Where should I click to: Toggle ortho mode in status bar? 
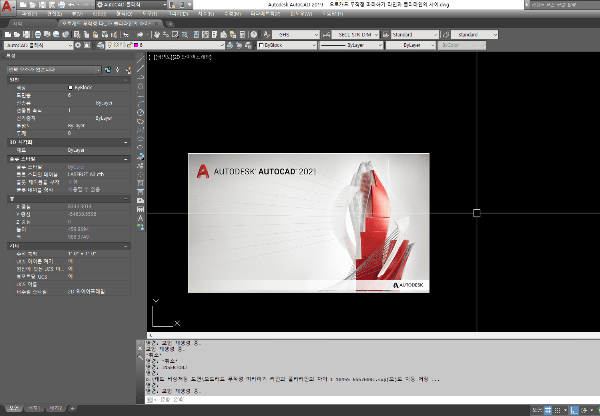(x=574, y=410)
